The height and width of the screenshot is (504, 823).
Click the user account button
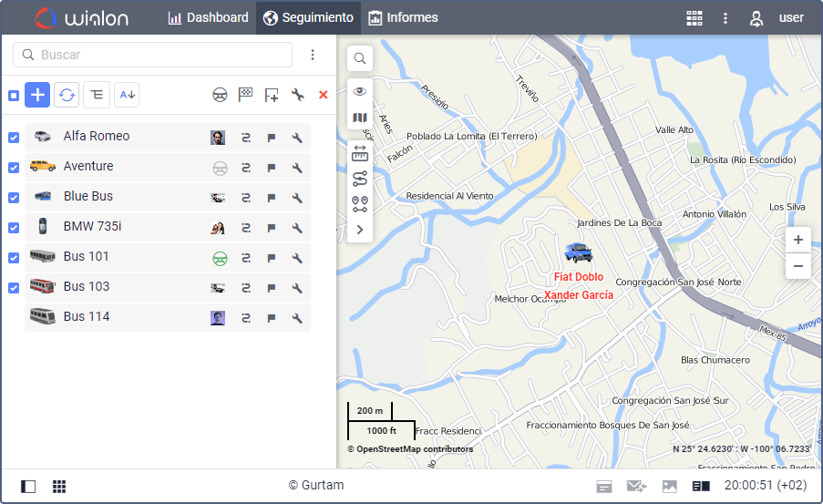coord(777,18)
